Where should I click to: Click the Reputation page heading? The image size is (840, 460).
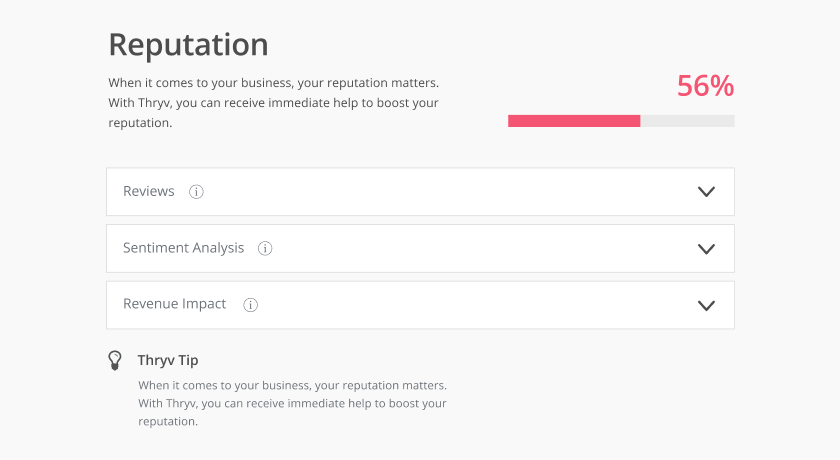click(x=189, y=44)
